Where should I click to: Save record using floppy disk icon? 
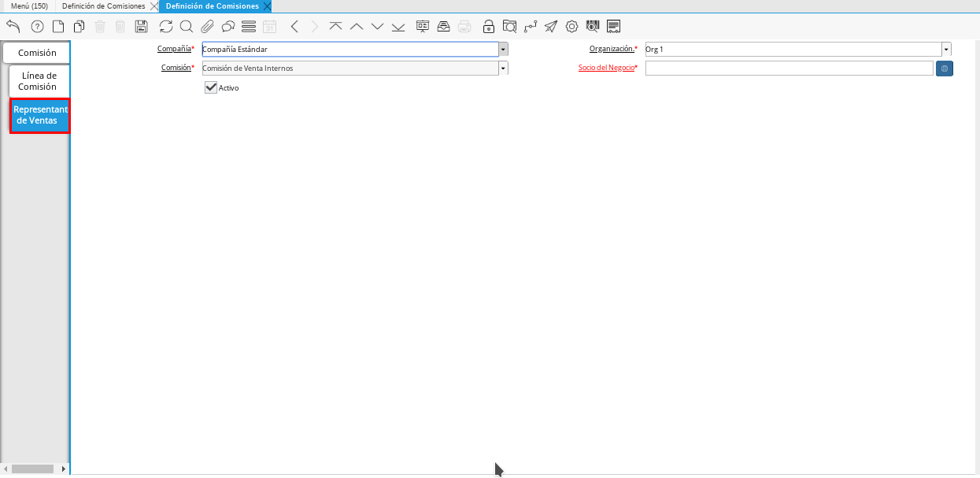pyautogui.click(x=142, y=26)
